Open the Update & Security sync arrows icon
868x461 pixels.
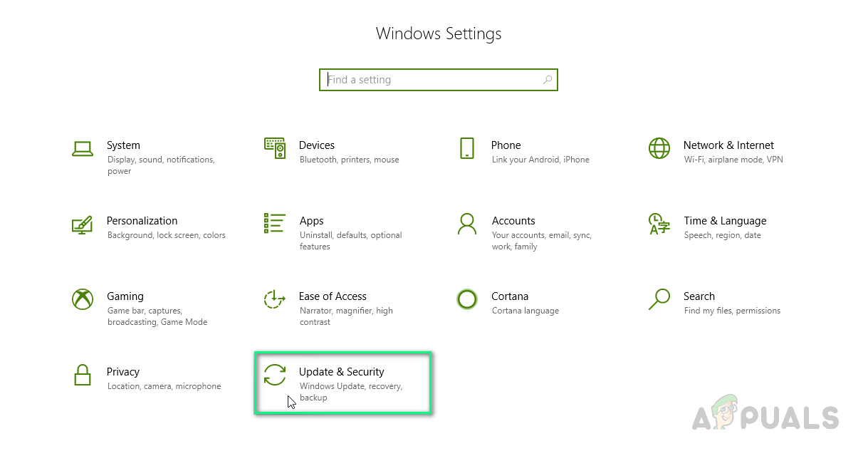click(x=275, y=375)
